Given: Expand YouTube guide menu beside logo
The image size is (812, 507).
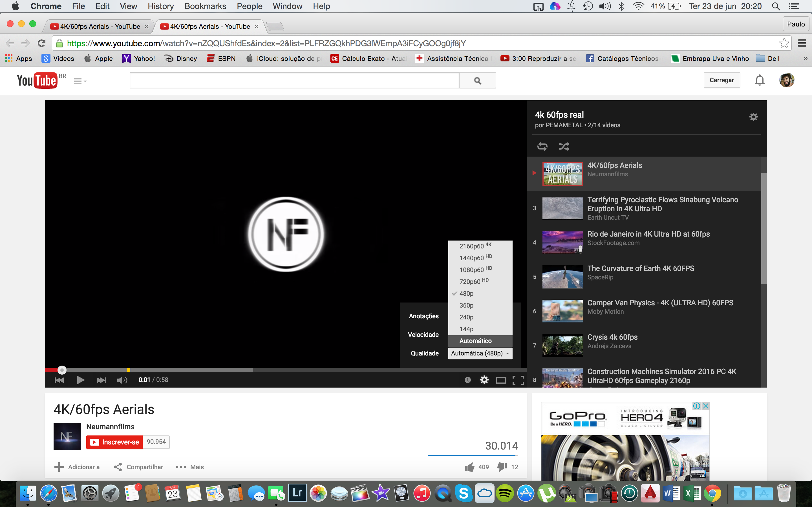Looking at the screenshot, I should click(x=80, y=81).
